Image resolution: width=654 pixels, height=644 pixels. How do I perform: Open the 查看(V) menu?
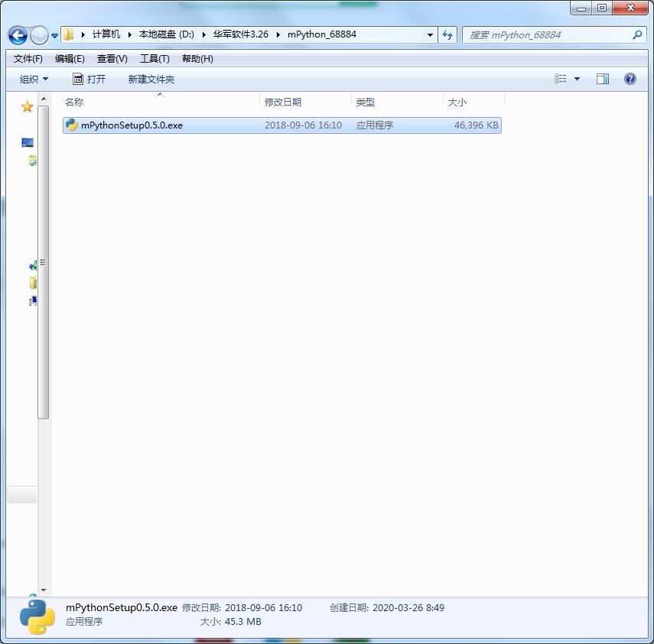111,58
